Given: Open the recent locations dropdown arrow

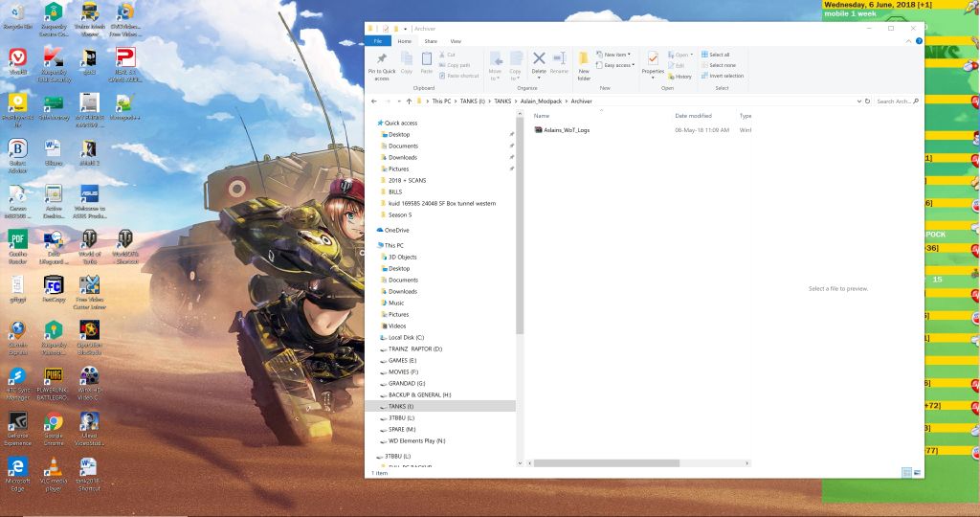Looking at the screenshot, I should click(397, 101).
